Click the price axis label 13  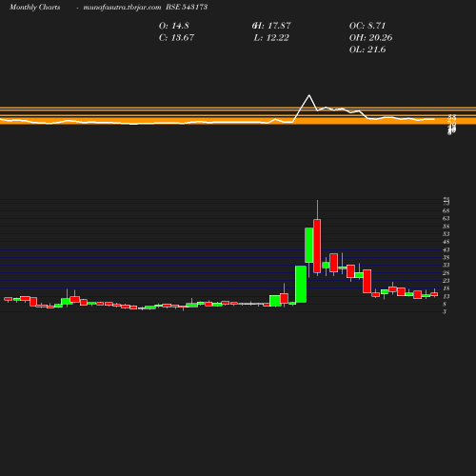point(446,296)
